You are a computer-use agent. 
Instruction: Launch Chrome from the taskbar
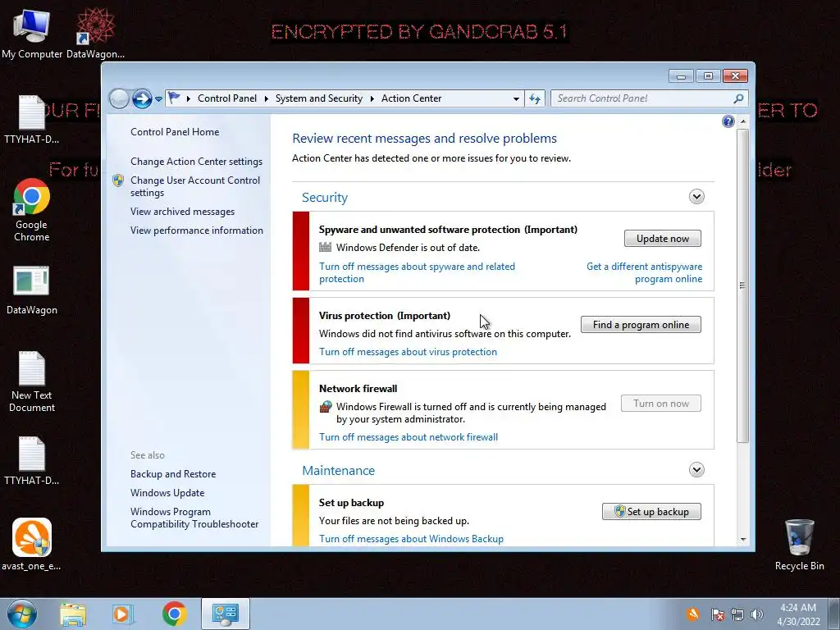coord(174,614)
